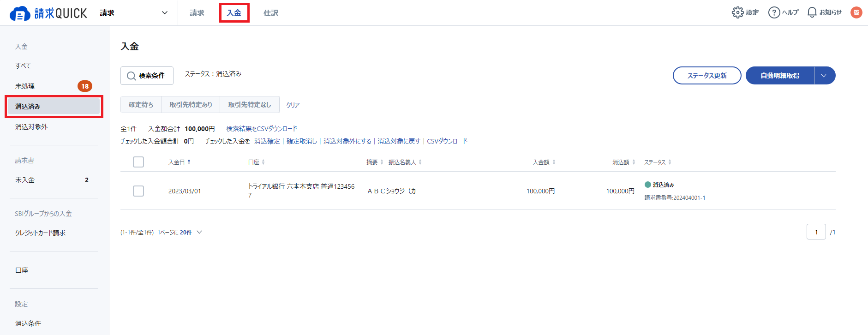Click the page number input field
This screenshot has width=868, height=335.
click(x=816, y=232)
